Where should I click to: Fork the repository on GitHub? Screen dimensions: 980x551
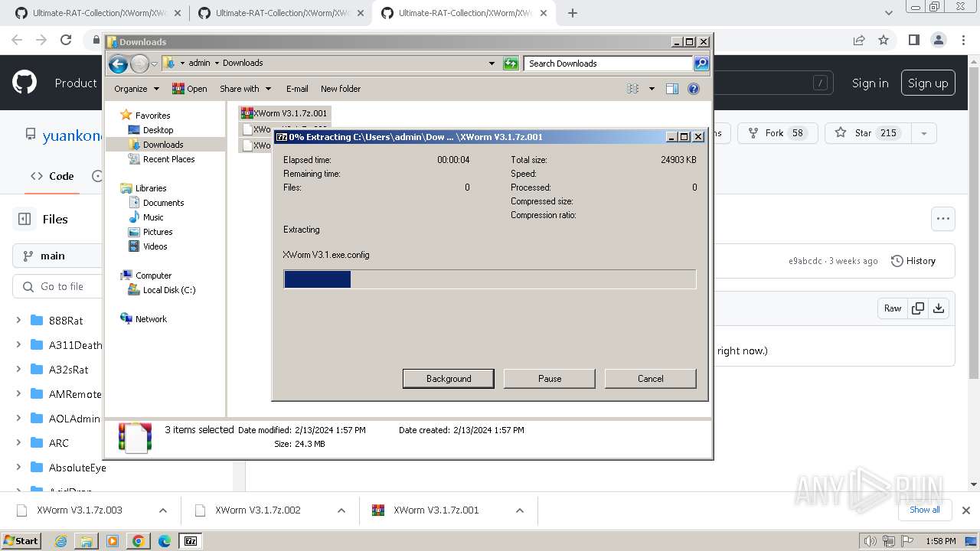point(777,133)
